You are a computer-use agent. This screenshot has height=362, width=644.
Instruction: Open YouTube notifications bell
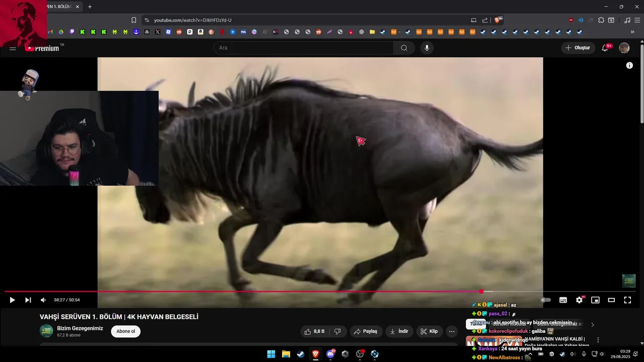(x=605, y=48)
